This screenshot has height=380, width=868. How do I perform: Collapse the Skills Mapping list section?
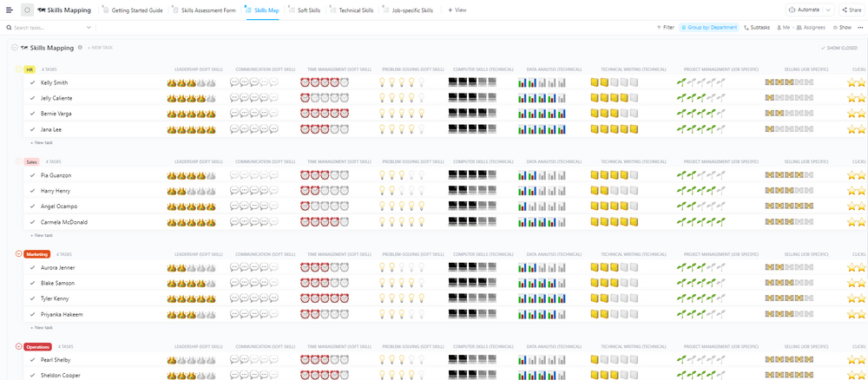pyautogui.click(x=15, y=48)
